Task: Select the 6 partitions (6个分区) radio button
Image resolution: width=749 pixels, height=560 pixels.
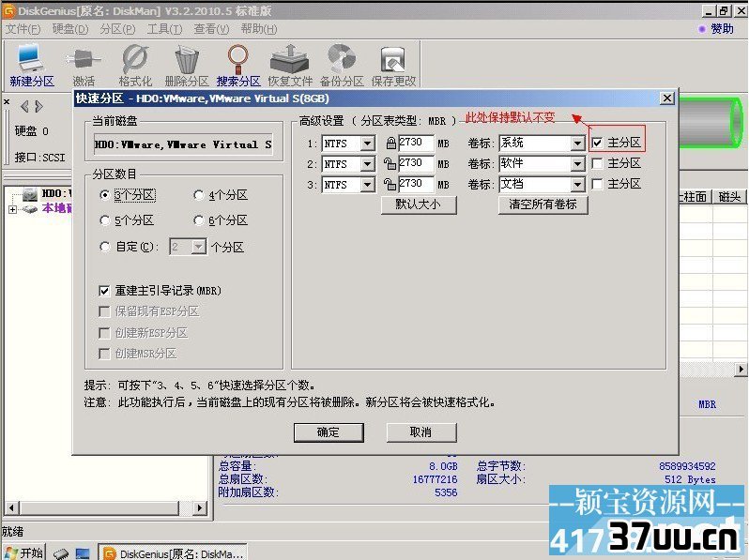Action: pos(198,220)
